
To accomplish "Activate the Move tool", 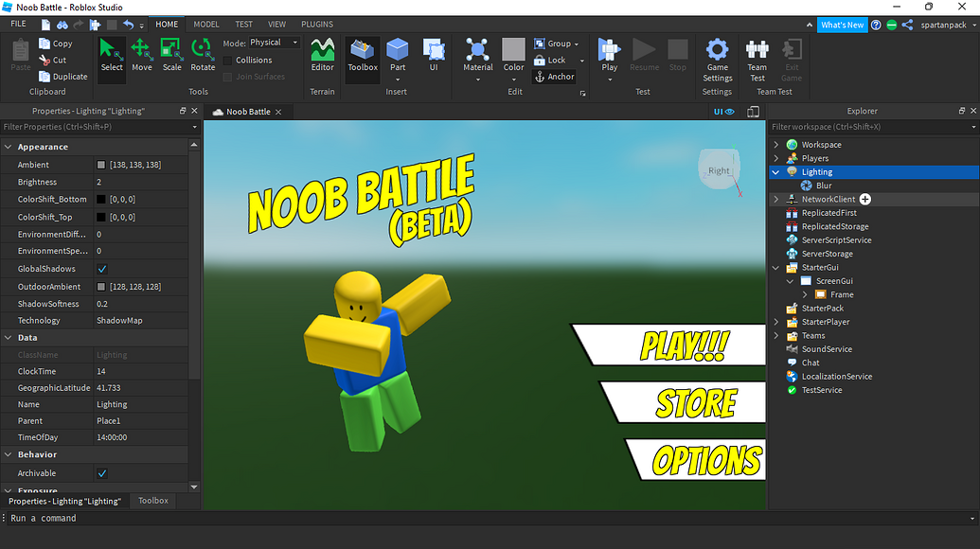I will (x=142, y=55).
